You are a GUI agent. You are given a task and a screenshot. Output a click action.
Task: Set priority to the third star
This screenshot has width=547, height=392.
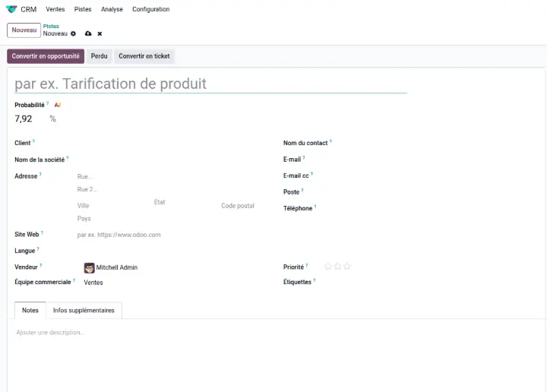coord(347,267)
